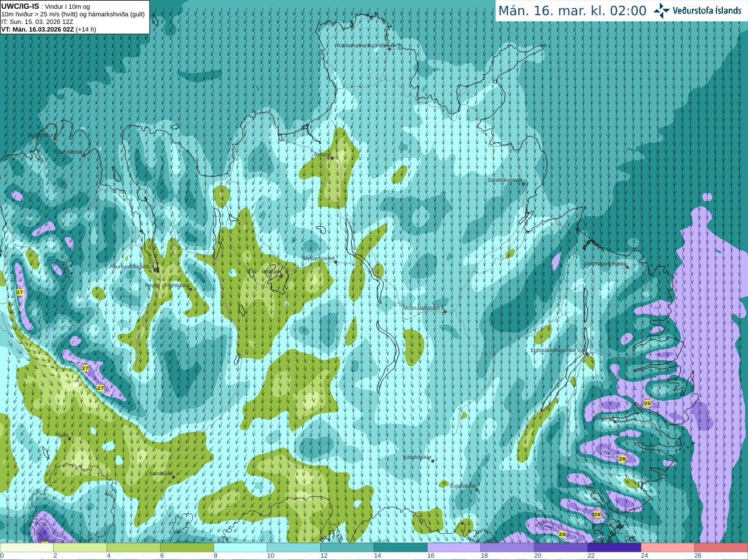
Task: Click the legend value 8 below the scale
Action: pyautogui.click(x=216, y=556)
